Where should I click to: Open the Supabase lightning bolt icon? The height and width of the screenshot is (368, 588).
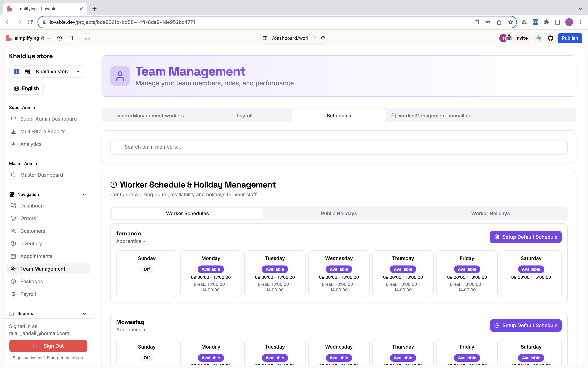click(x=539, y=38)
